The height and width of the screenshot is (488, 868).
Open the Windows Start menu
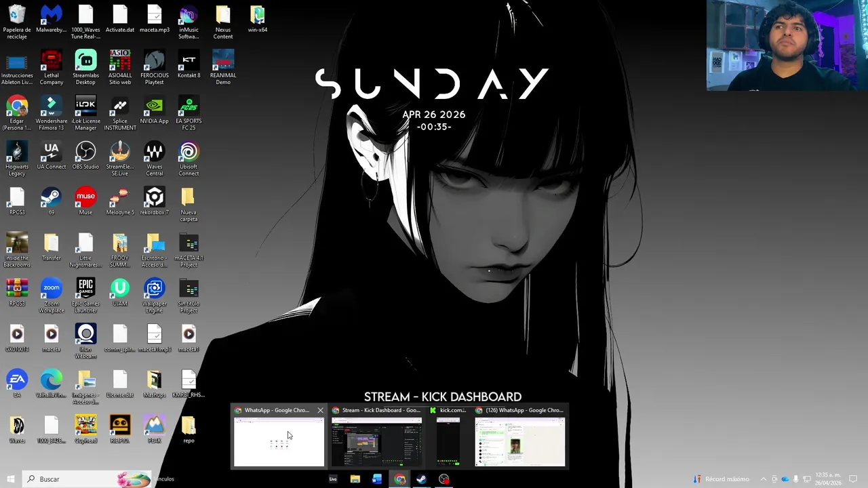10,479
